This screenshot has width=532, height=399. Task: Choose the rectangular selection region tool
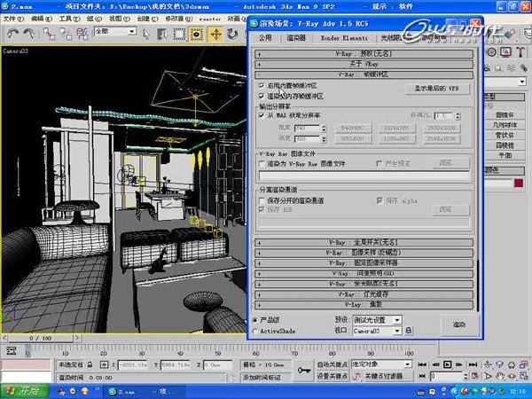click(x=179, y=34)
